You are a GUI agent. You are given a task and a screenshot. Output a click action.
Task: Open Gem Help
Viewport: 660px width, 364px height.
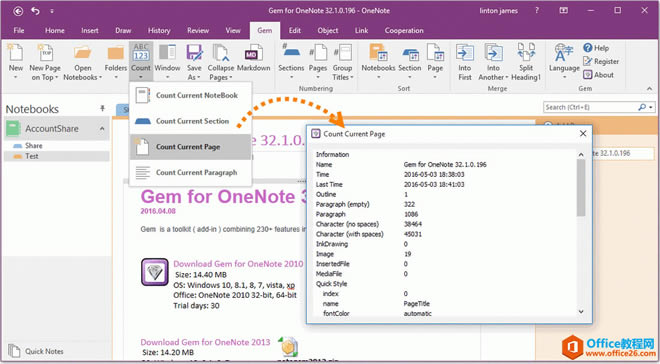pos(596,48)
